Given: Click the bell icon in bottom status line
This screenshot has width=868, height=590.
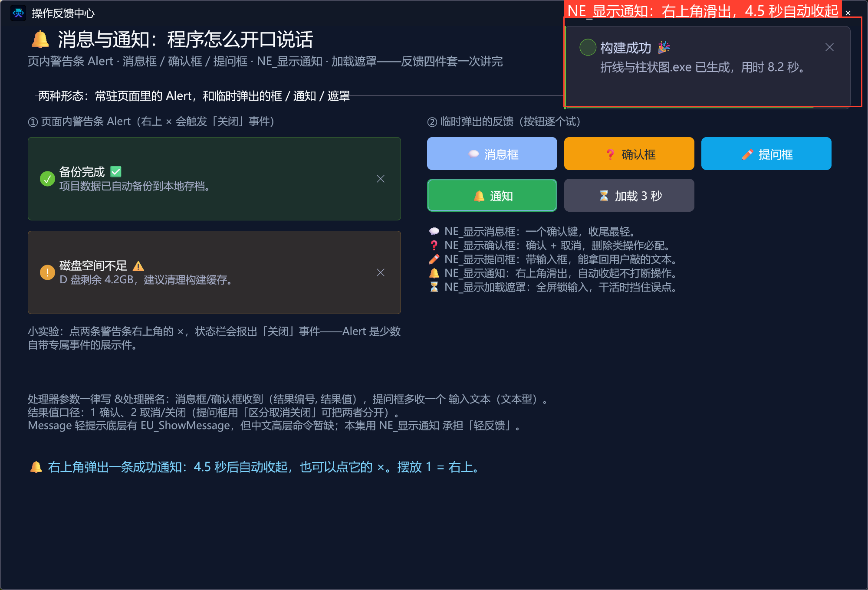Looking at the screenshot, I should (x=36, y=467).
